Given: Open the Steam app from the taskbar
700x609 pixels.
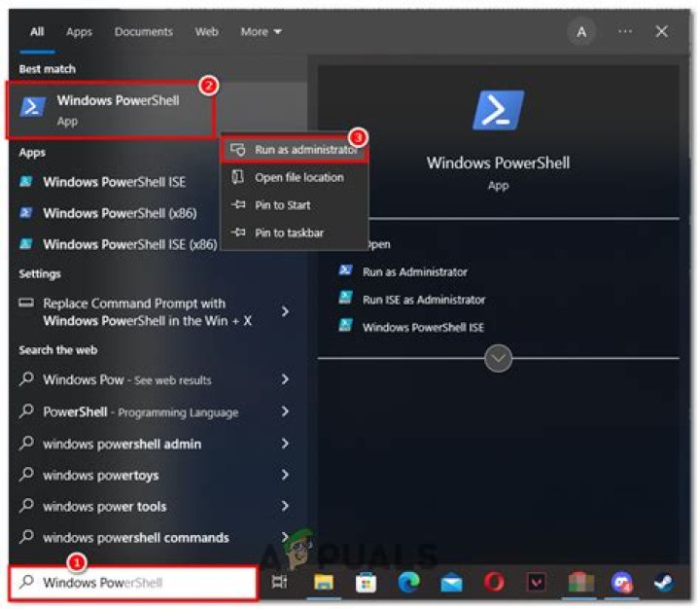Looking at the screenshot, I should coord(664,583).
